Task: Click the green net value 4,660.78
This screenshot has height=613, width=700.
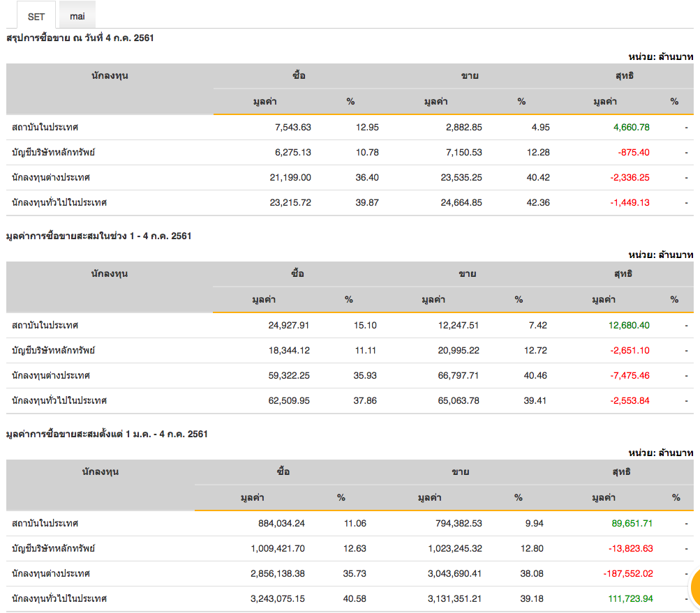Action: 631,127
